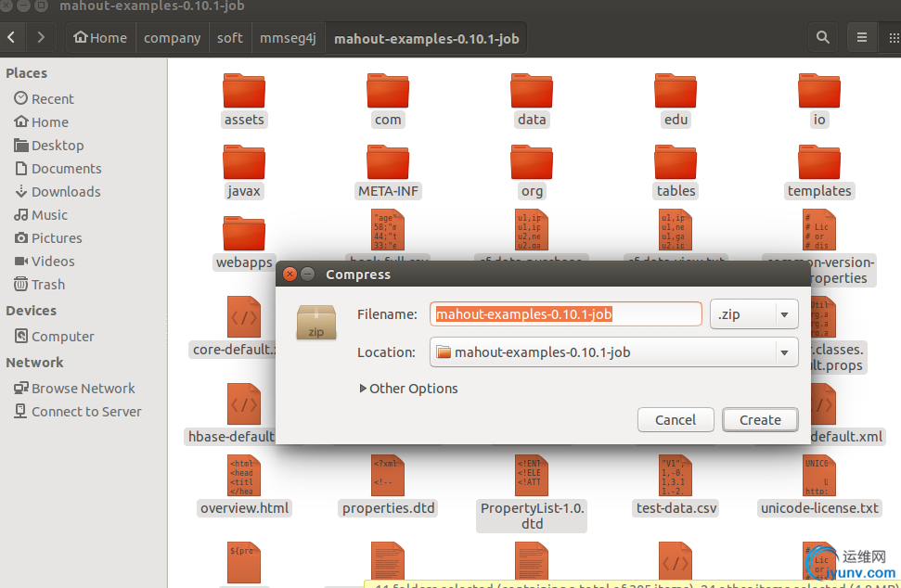The image size is (901, 588).
Task: Go back using the left arrow button
Action: [x=11, y=38]
